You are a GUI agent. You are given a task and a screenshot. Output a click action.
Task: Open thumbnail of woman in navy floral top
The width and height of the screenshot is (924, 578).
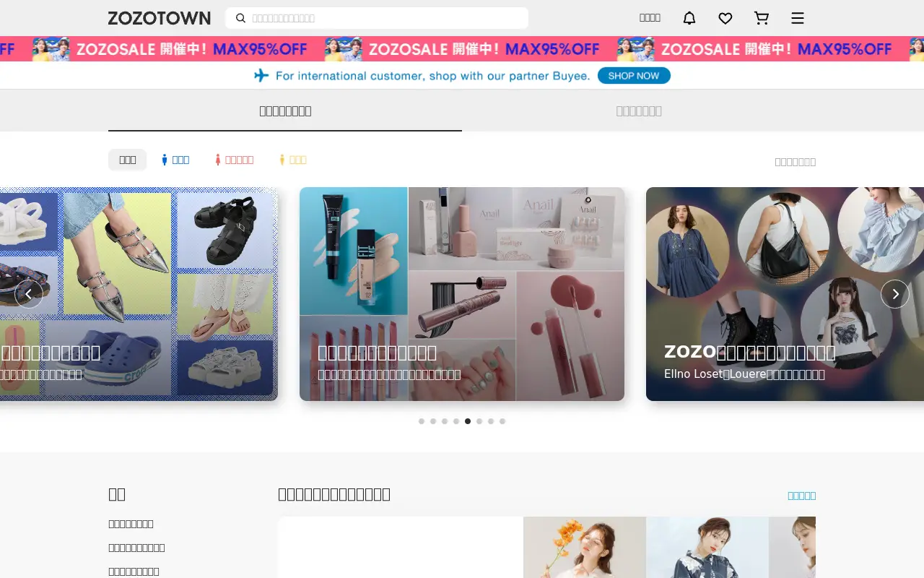707,547
